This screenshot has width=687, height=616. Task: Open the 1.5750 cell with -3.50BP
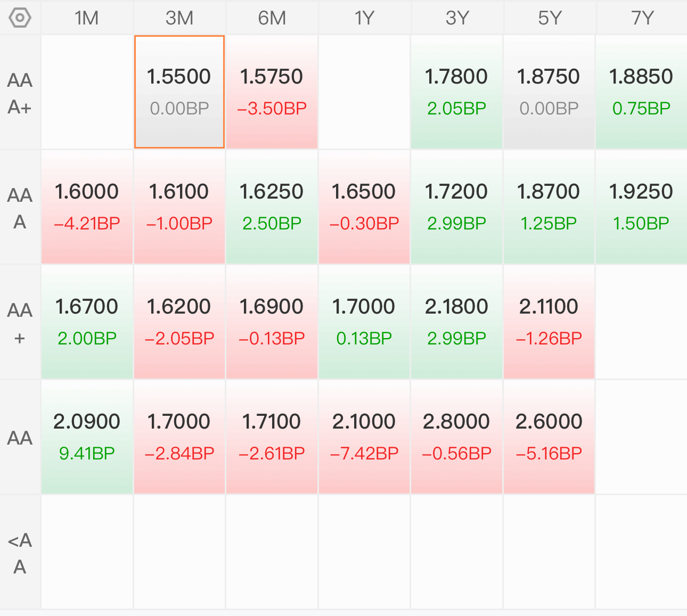coord(272,92)
